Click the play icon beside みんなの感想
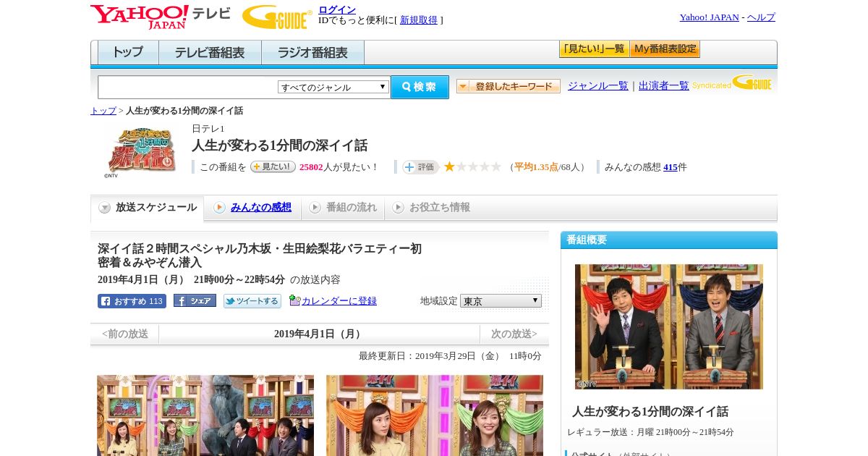The height and width of the screenshot is (456, 868). click(219, 208)
